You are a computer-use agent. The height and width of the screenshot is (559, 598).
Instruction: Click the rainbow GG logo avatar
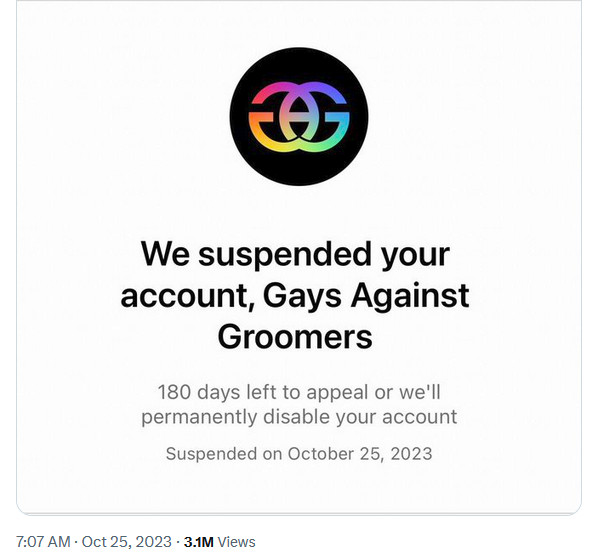299,116
